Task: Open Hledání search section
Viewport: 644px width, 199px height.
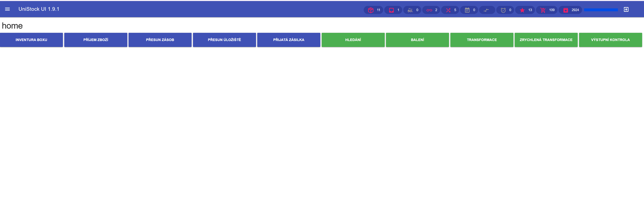Action: pos(353,40)
